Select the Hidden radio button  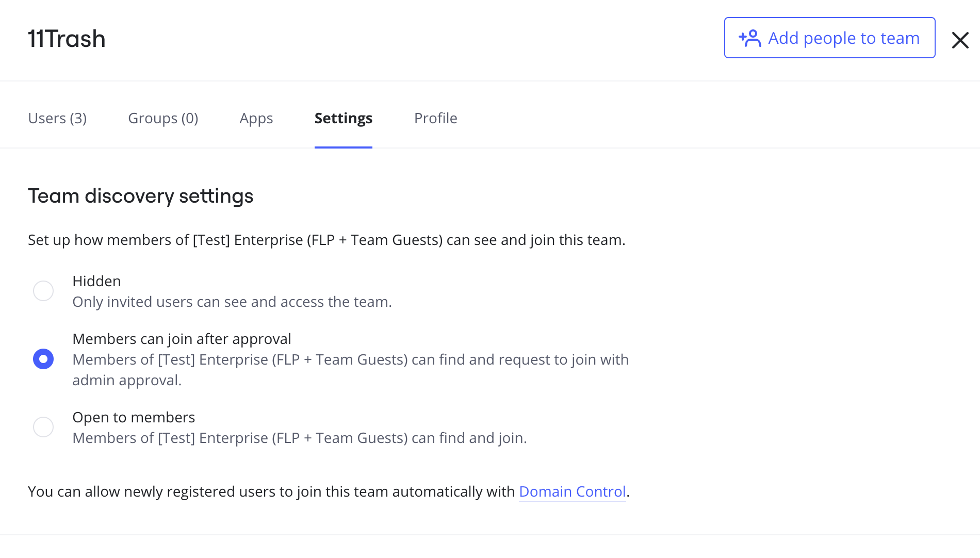click(43, 291)
